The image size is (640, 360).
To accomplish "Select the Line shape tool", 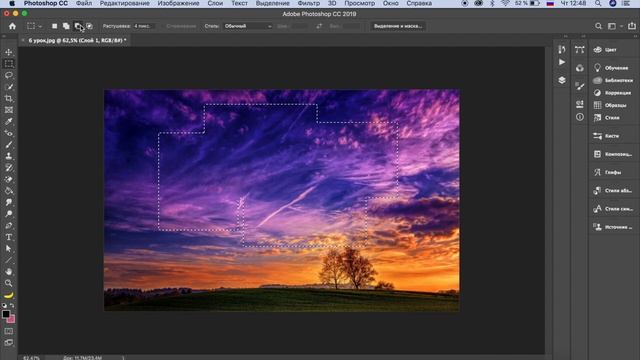I will point(9,260).
